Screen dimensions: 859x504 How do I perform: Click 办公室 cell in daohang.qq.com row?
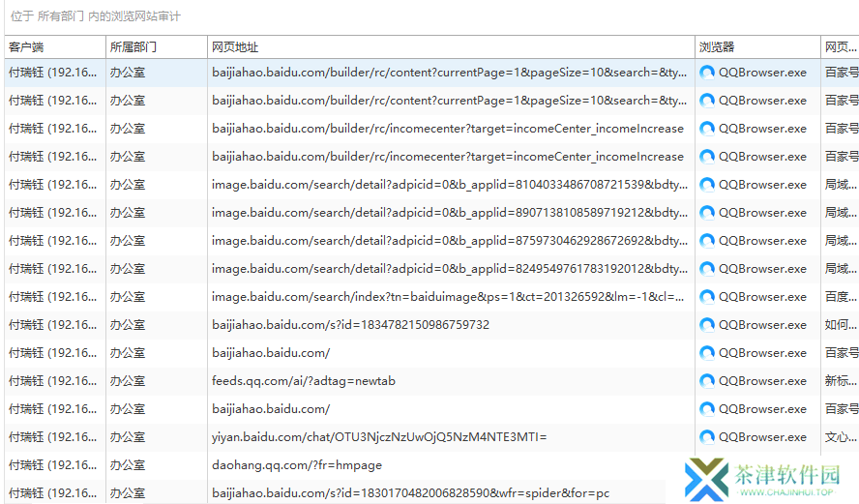click(x=128, y=465)
